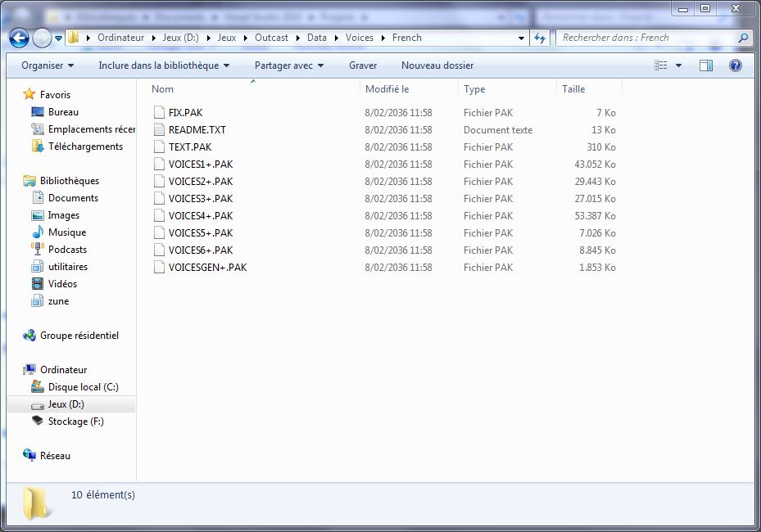This screenshot has width=761, height=532.
Task: Select the VOICES3+.PAK file
Action: (x=201, y=199)
